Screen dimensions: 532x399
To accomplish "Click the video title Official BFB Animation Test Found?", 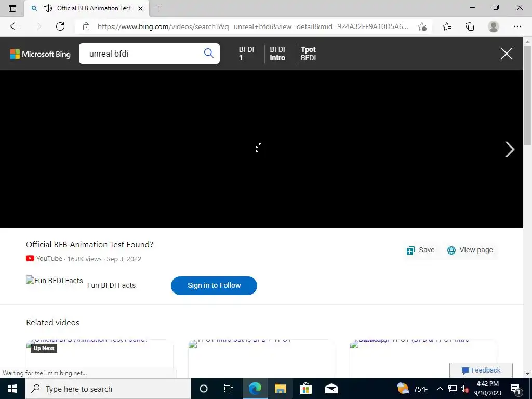I will click(x=89, y=245).
